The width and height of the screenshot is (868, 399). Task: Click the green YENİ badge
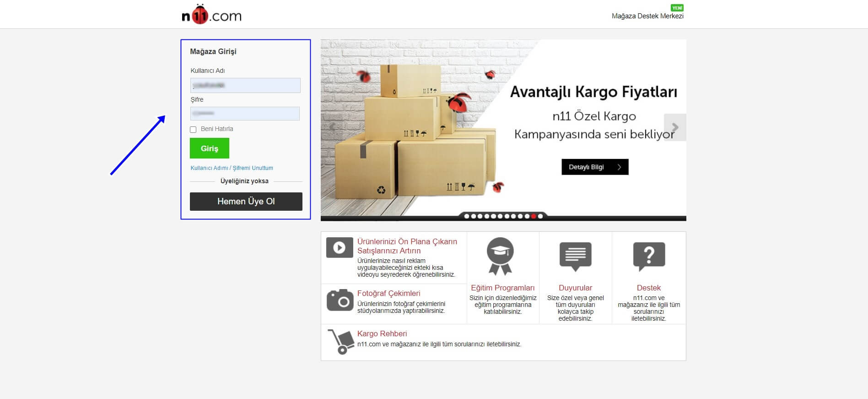coord(677,8)
